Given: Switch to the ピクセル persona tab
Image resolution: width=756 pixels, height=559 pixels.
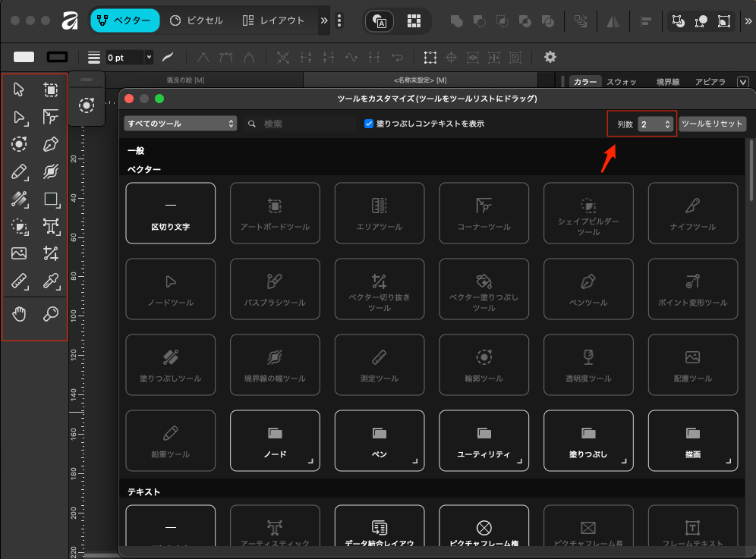Looking at the screenshot, I should click(197, 20).
